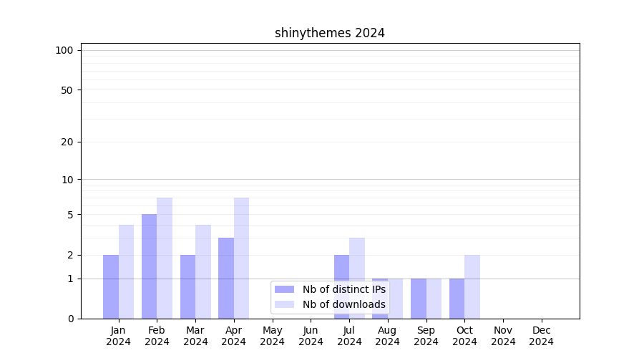Click the y-axis tick label 100
The height and width of the screenshot is (358, 644).
(64, 50)
